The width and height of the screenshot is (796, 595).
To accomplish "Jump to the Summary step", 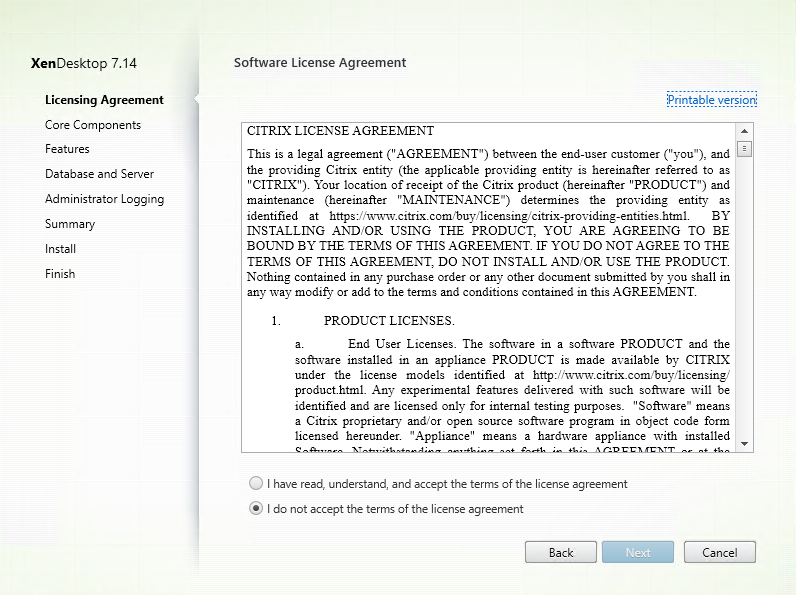I will coord(70,224).
